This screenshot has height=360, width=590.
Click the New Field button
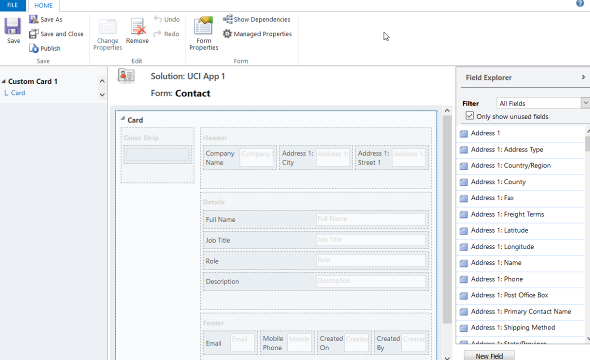[489, 356]
